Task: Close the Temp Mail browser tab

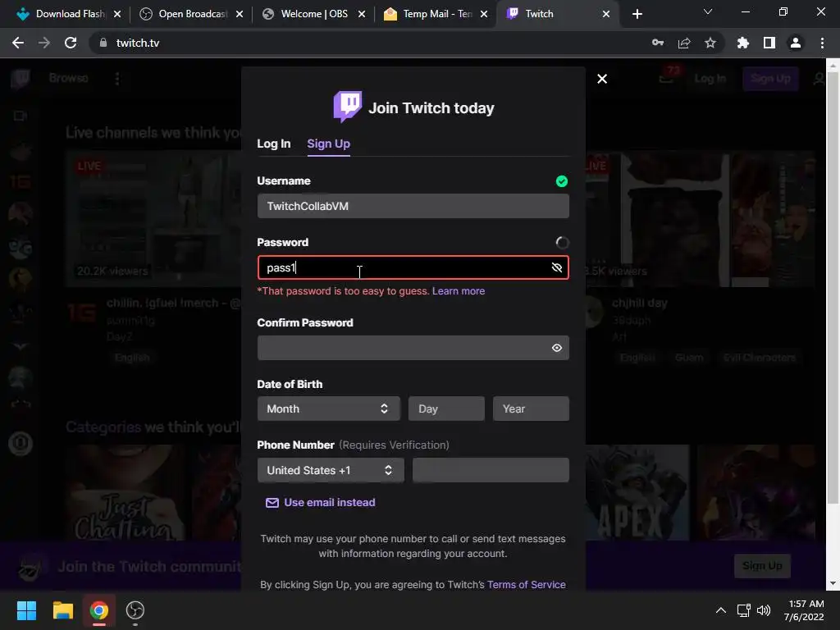Action: tap(484, 14)
